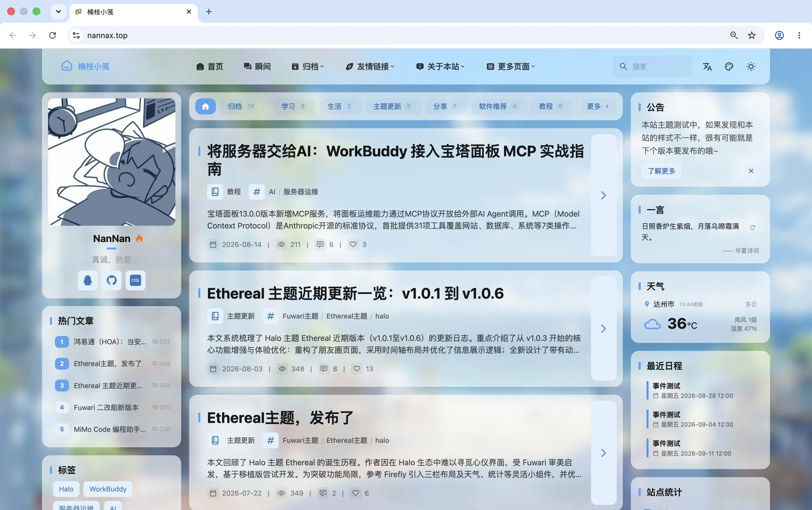The image size is (812, 510).
Task: Click the home icon category tab
Action: click(x=205, y=106)
